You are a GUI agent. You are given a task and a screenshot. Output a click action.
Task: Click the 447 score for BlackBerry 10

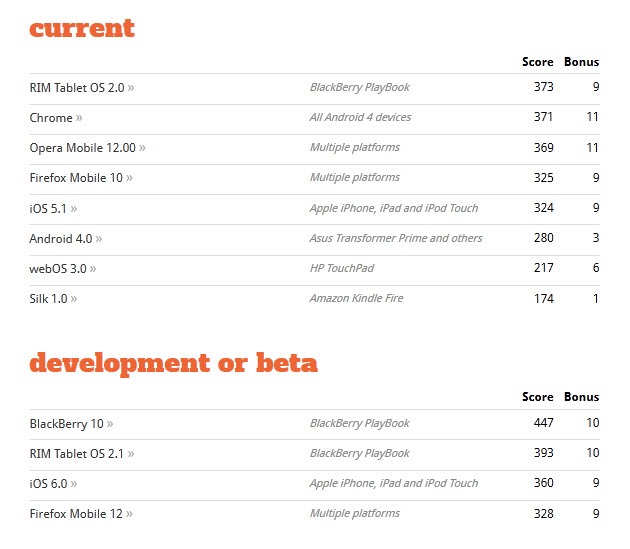click(544, 423)
